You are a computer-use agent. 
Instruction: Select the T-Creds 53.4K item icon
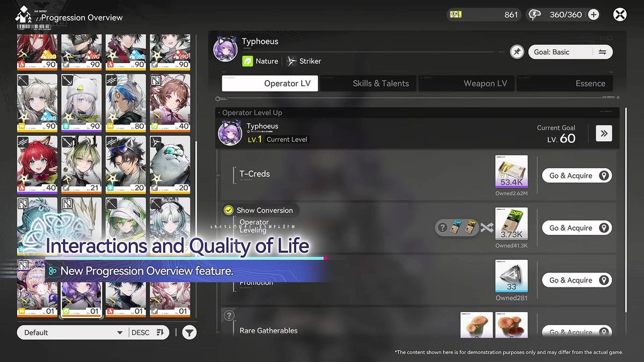click(x=511, y=172)
